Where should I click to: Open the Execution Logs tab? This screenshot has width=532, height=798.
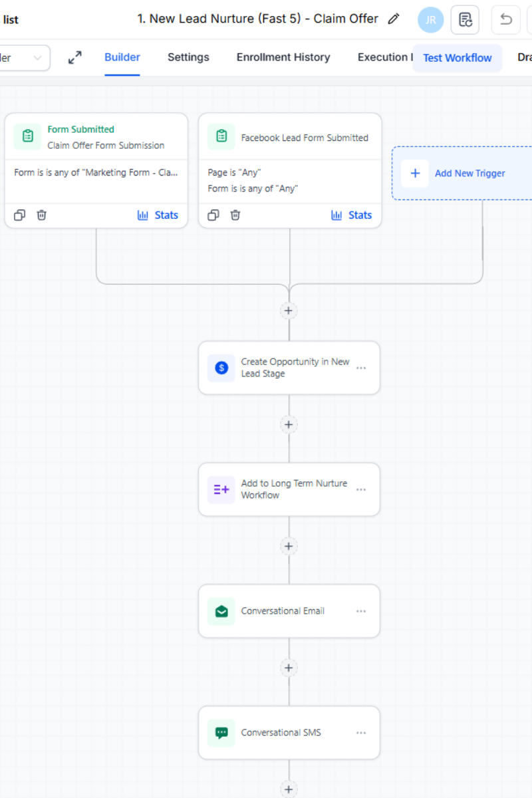tap(384, 57)
